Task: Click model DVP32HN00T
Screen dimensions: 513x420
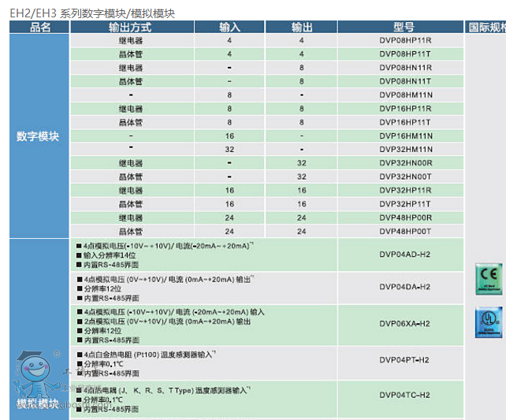Action: click(405, 177)
